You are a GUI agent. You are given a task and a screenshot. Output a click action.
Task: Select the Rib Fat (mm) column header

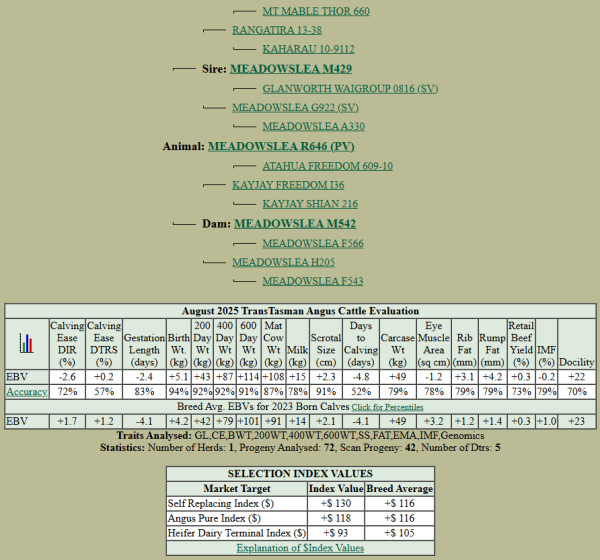coord(465,344)
